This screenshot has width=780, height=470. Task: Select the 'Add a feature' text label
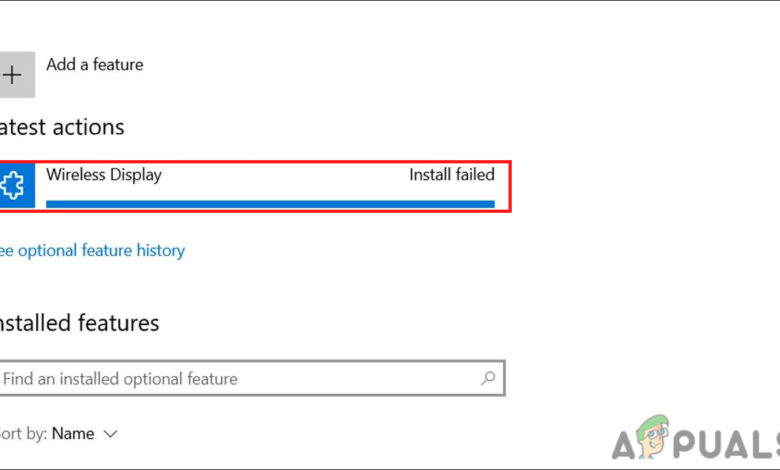pyautogui.click(x=94, y=65)
